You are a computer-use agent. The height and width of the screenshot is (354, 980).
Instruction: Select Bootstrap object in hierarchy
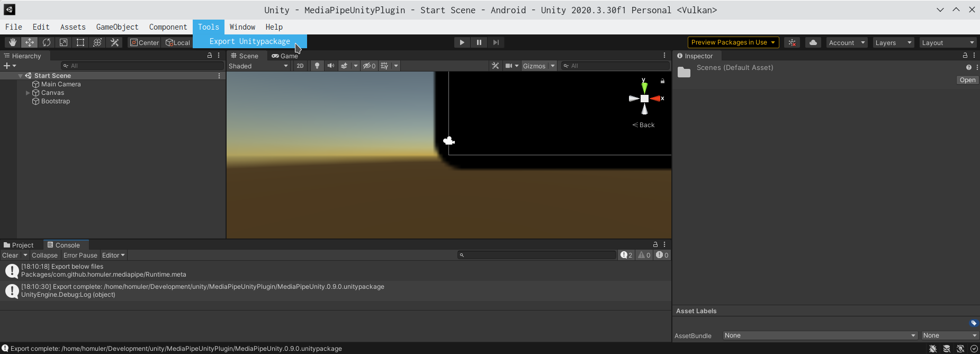tap(56, 101)
